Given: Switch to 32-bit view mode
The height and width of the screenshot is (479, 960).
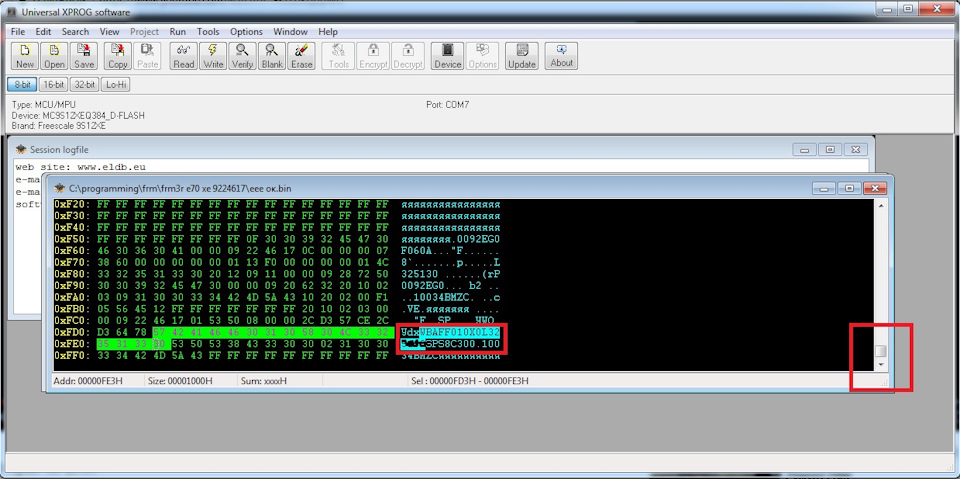Looking at the screenshot, I should (x=85, y=85).
